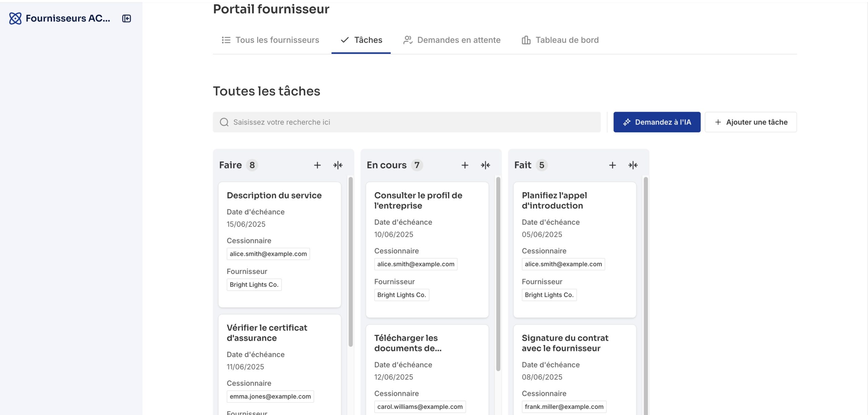Add a task to the Fait column
Screen dimensions: 868x415
(612, 165)
